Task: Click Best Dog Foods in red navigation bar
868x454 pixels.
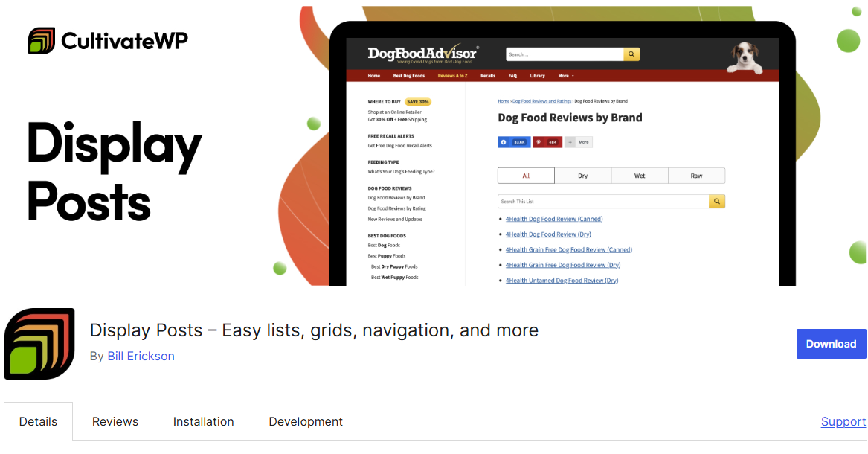Action: [x=408, y=76]
